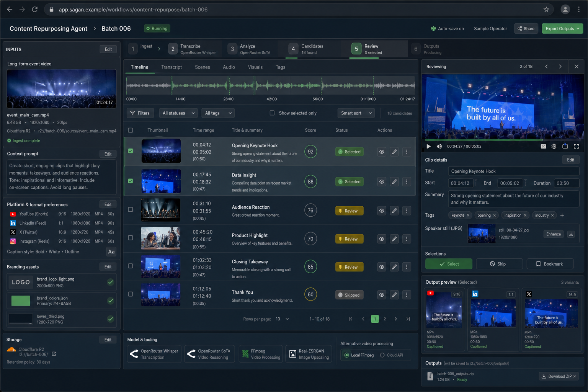Screen dimensions: 588x392
Task: Remove the industry tag
Action: coord(552,216)
